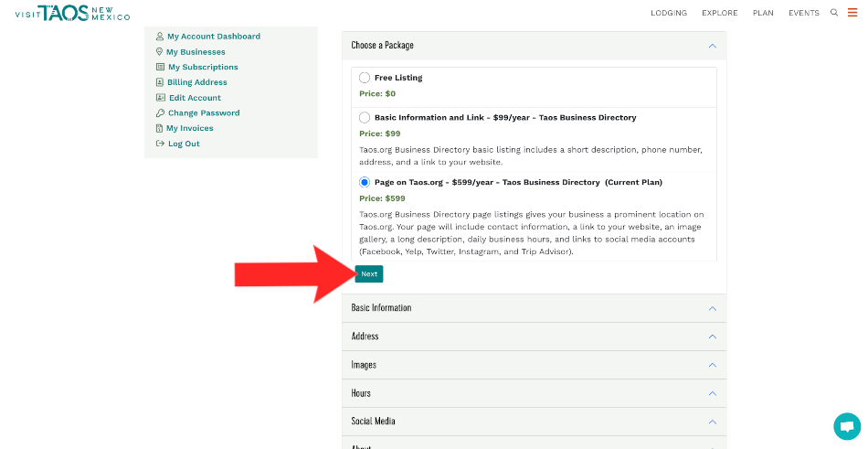The image size is (868, 449).
Task: Click the My Account Dashboard person icon
Action: (x=160, y=37)
